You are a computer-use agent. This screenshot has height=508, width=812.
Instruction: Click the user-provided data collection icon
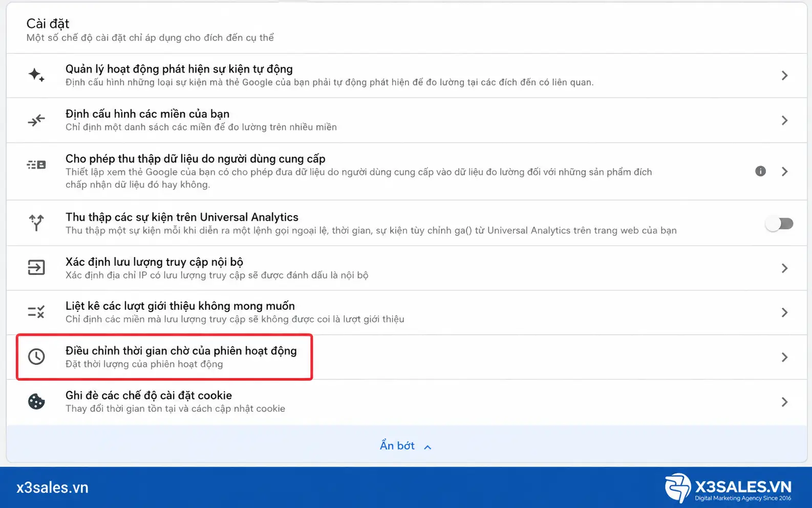coord(36,165)
